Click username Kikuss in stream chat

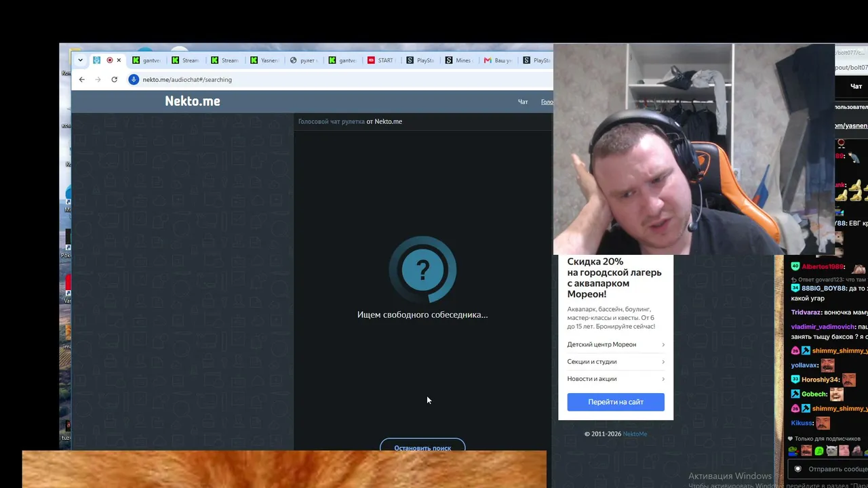click(x=802, y=423)
